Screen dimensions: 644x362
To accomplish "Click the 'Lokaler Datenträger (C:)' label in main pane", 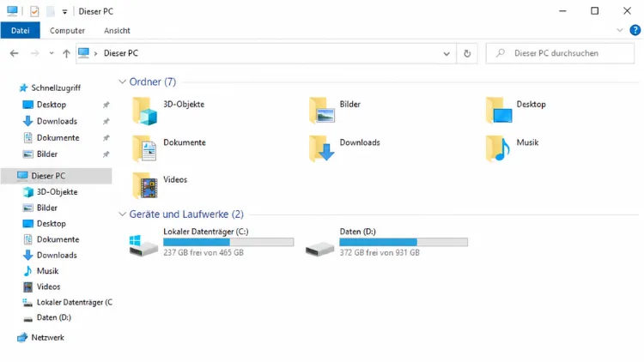I will [206, 232].
